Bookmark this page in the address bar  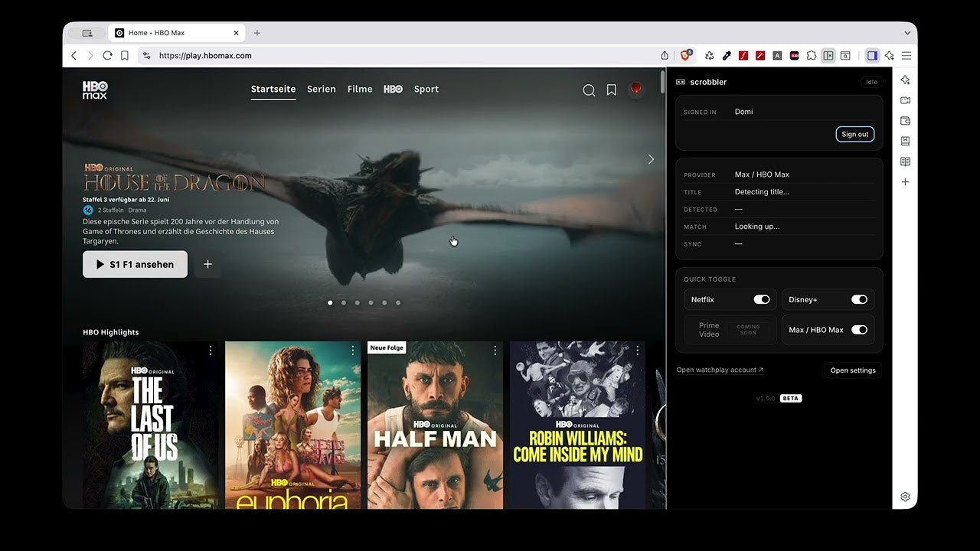[x=125, y=56]
